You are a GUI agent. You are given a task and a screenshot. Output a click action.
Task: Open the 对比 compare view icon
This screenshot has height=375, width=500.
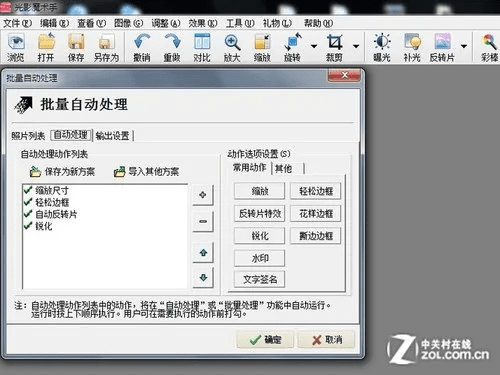tap(202, 48)
